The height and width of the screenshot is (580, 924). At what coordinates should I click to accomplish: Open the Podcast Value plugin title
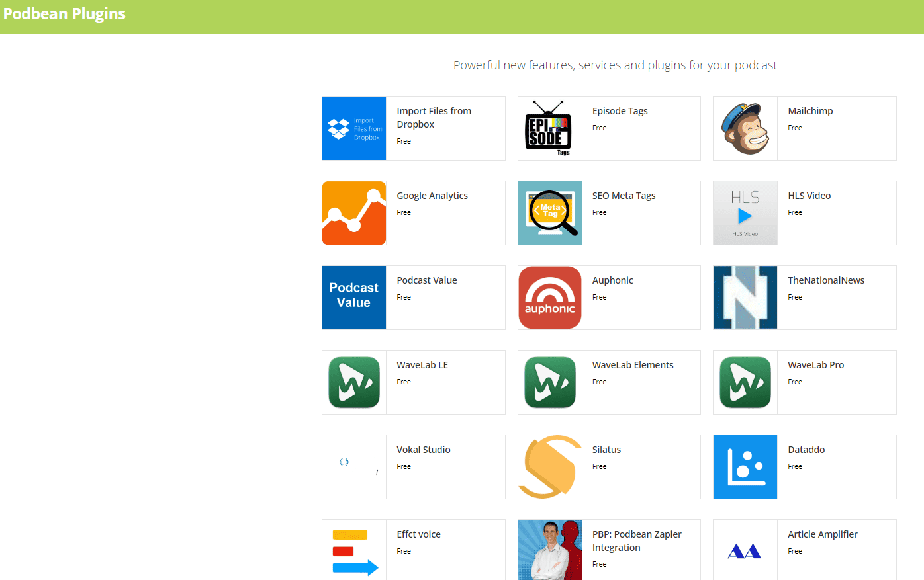pyautogui.click(x=427, y=280)
